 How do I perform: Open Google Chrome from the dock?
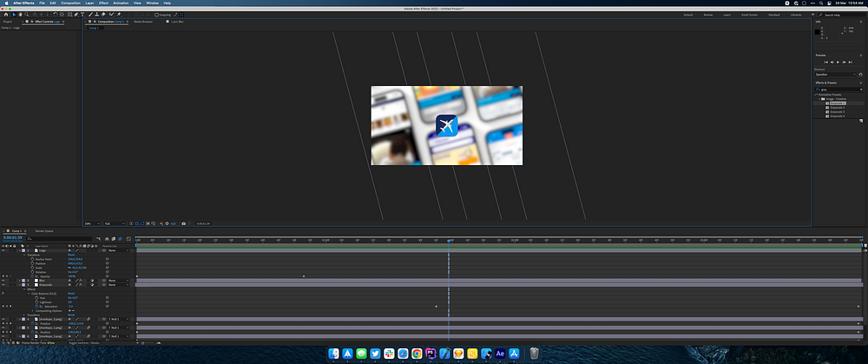point(417,354)
